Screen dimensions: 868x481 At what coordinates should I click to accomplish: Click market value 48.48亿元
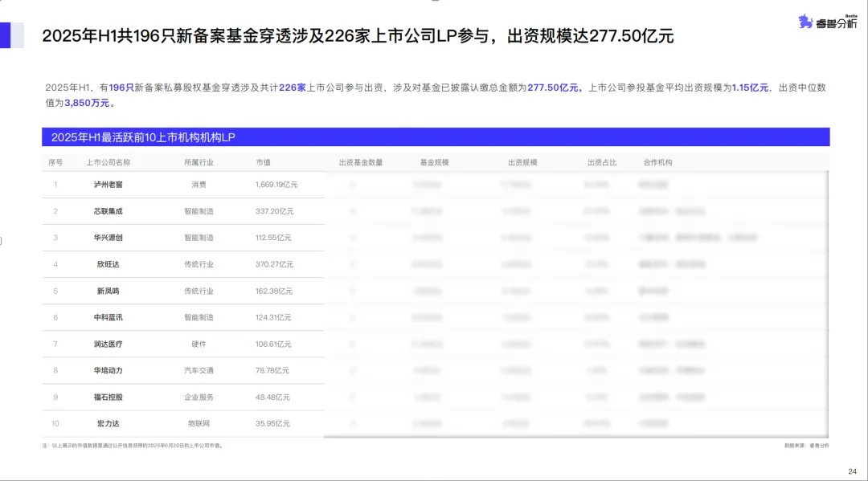tap(272, 397)
